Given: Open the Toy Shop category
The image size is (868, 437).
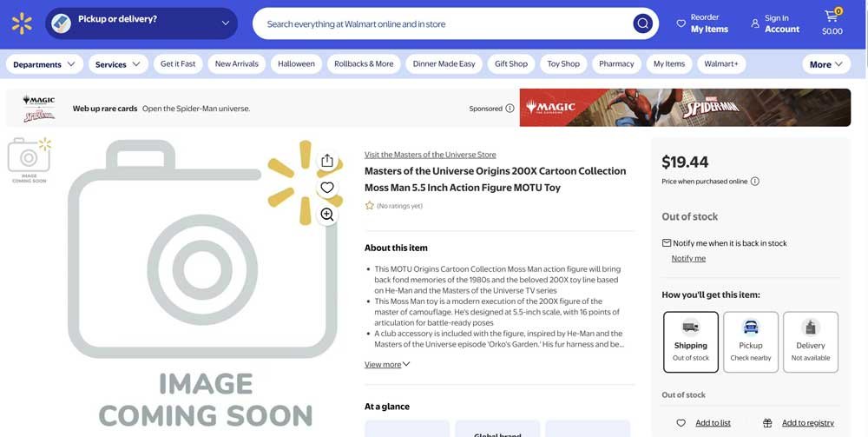Looking at the screenshot, I should pos(563,64).
